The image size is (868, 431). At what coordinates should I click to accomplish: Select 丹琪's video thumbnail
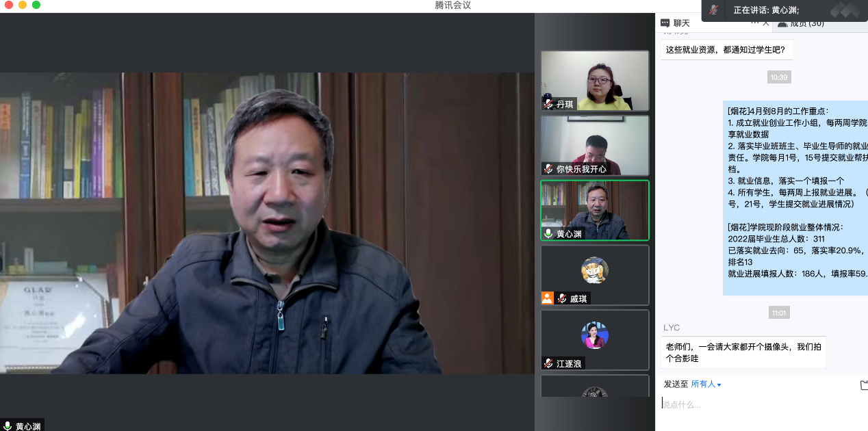click(594, 80)
